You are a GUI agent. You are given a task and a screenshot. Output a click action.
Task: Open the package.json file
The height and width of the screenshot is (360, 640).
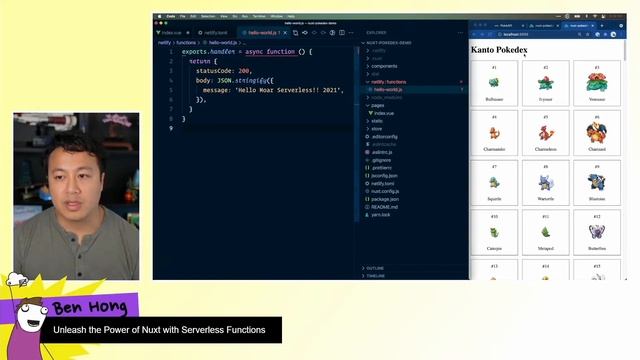[x=382, y=199]
